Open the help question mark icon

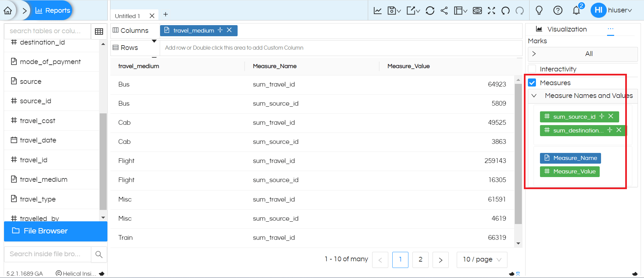558,10
